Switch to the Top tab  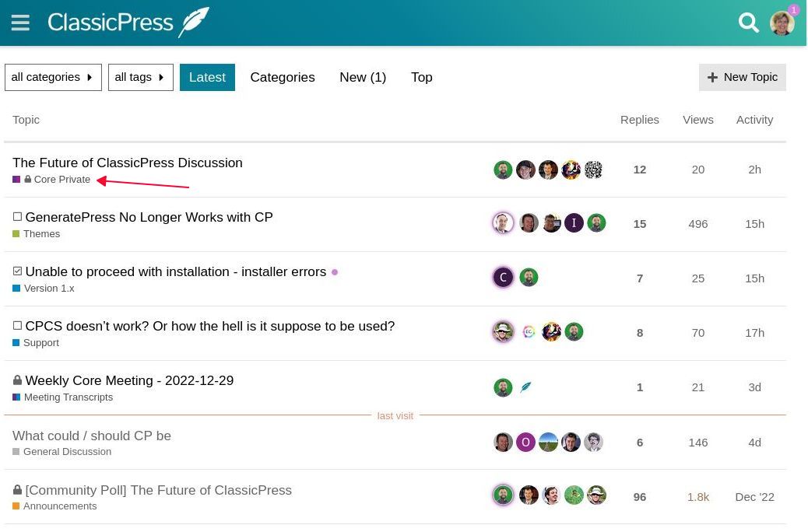click(x=422, y=77)
